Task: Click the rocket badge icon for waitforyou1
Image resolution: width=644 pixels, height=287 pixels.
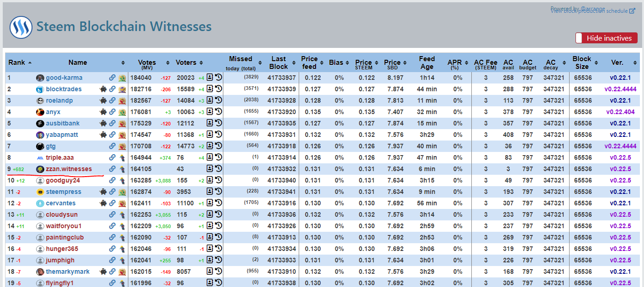Action: pyautogui.click(x=122, y=226)
